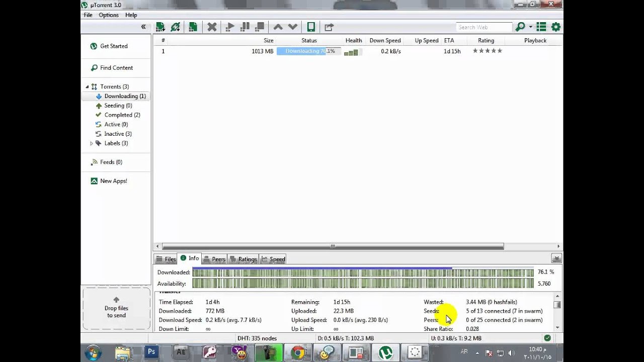Click the Remove torrent X icon

tap(212, 27)
